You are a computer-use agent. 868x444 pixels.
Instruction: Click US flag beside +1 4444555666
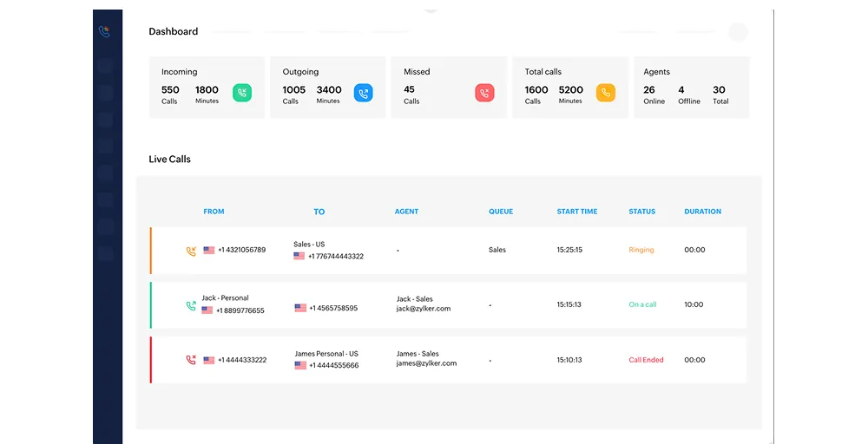click(x=300, y=365)
